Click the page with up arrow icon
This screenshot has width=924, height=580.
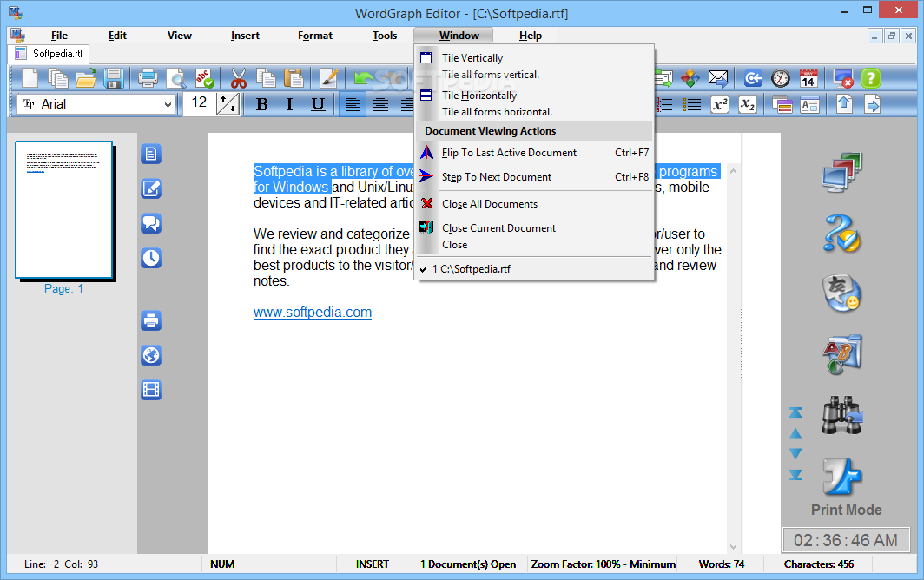[x=844, y=105]
